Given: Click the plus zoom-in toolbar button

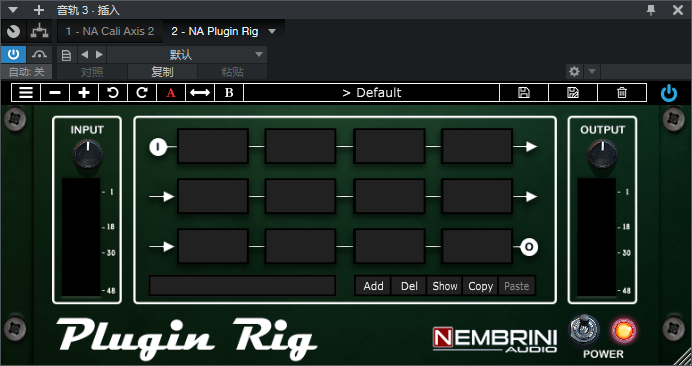Looking at the screenshot, I should [x=84, y=93].
